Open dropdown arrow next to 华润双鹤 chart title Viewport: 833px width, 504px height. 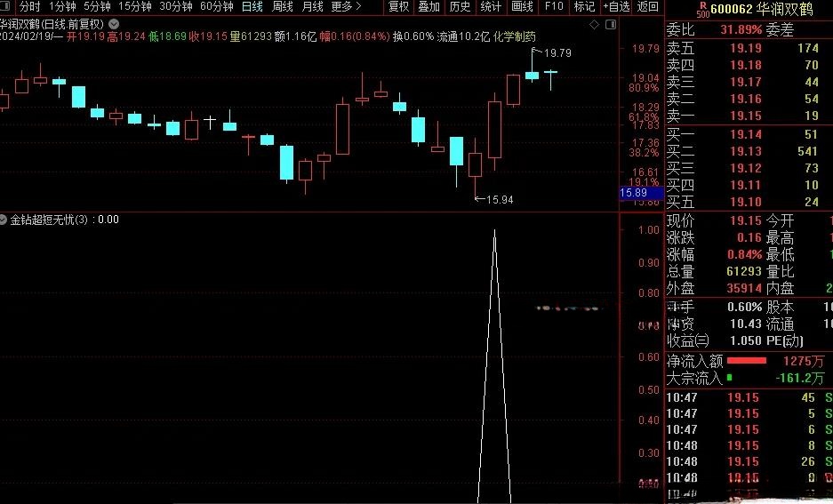(113, 23)
